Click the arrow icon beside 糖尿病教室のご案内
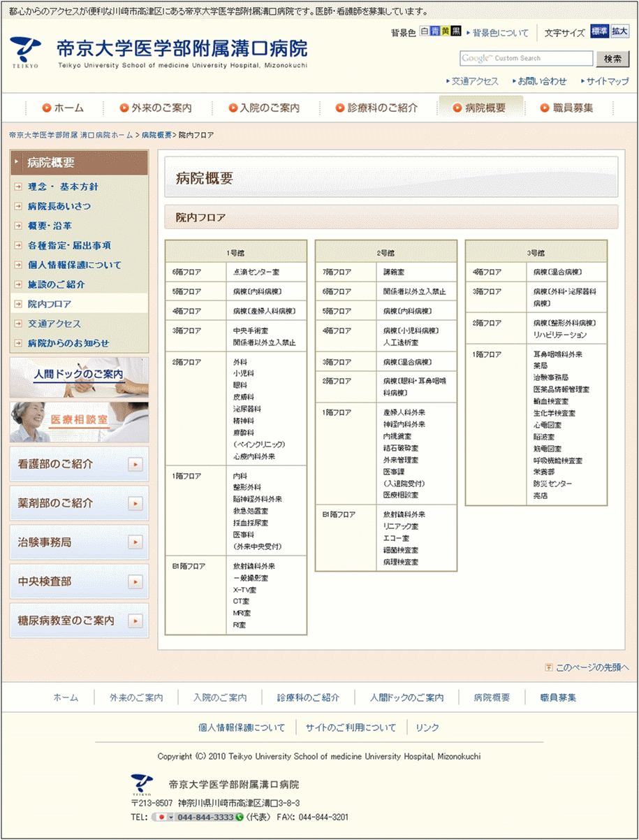Image resolution: width=639 pixels, height=840 pixels. [x=135, y=621]
